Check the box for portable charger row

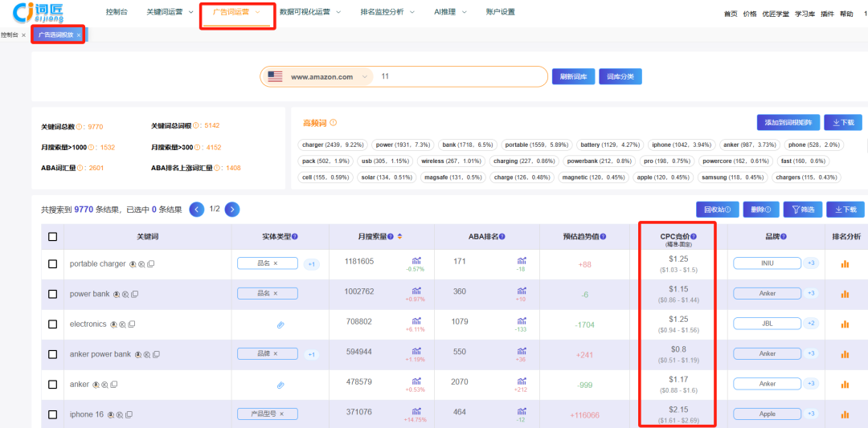[x=53, y=263]
